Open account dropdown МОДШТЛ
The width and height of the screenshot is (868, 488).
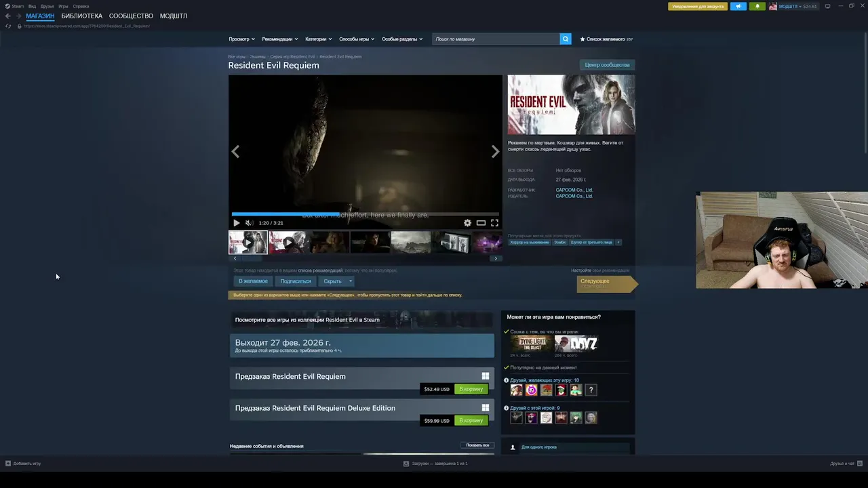click(x=797, y=6)
